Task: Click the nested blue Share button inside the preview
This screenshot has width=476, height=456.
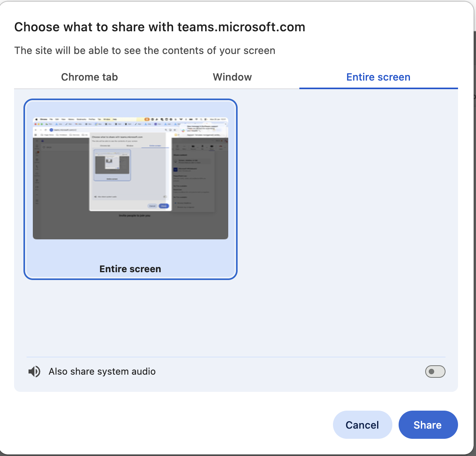Action: [x=164, y=206]
